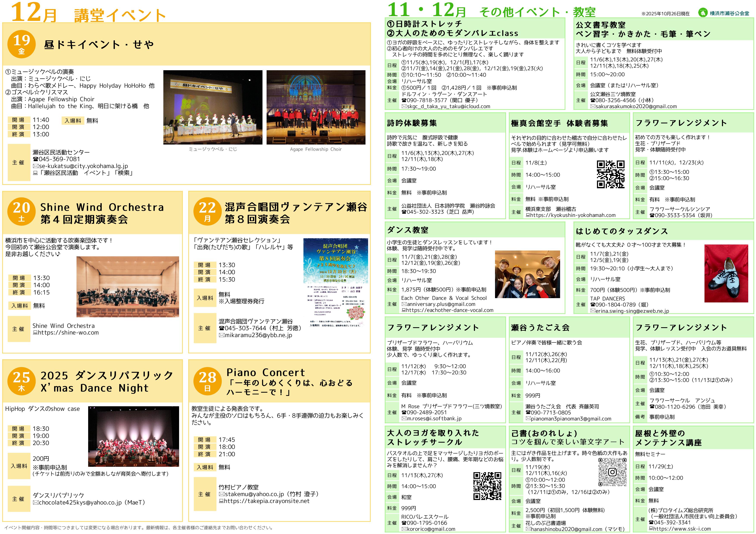The image size is (756, 534).
Task: Click the phone icon beside 045-369-7081
Action: [x=36, y=159]
